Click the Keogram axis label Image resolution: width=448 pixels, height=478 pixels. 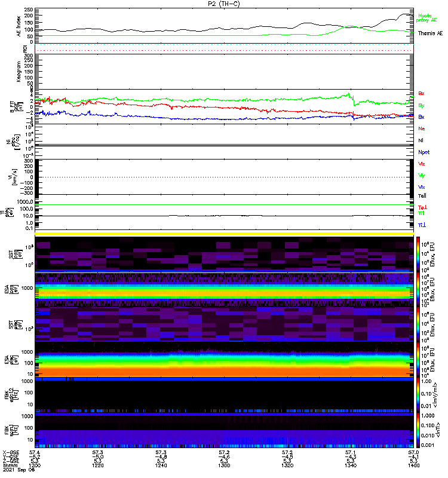(x=19, y=72)
